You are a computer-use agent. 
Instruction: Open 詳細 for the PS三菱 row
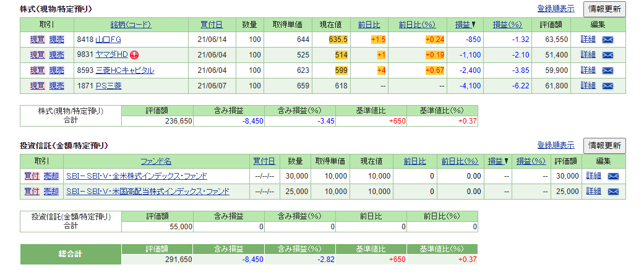[x=588, y=85]
